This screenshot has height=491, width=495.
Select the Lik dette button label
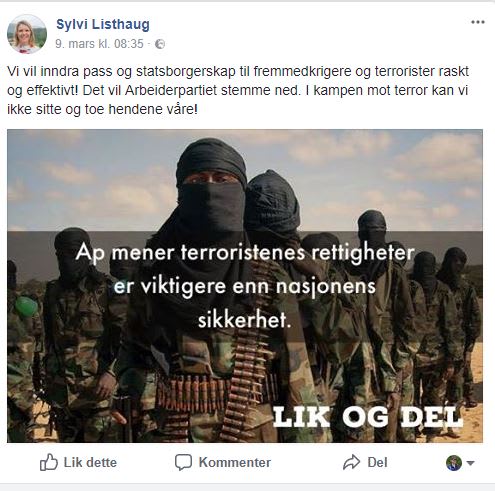90,463
